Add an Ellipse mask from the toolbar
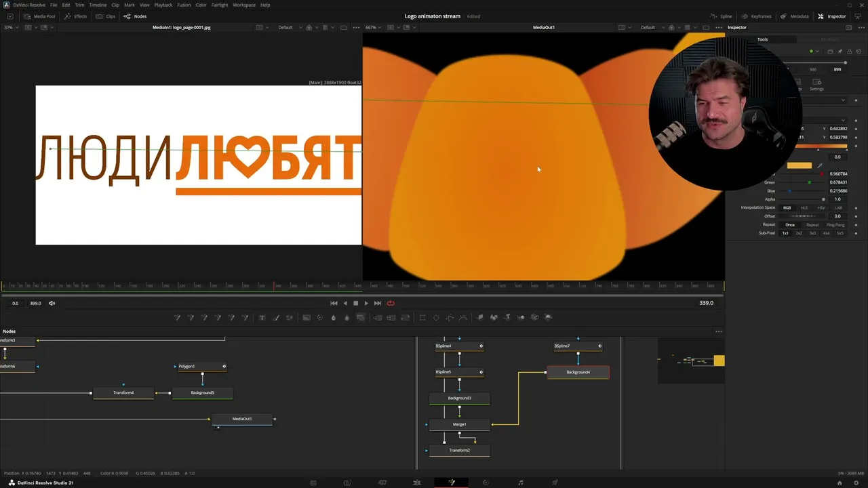868x488 pixels. coord(436,317)
